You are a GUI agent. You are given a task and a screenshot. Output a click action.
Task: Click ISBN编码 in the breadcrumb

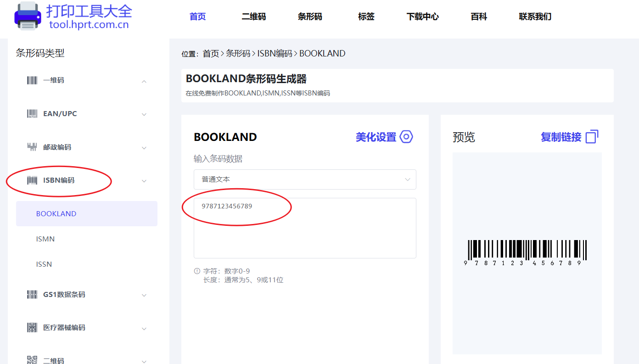point(275,54)
